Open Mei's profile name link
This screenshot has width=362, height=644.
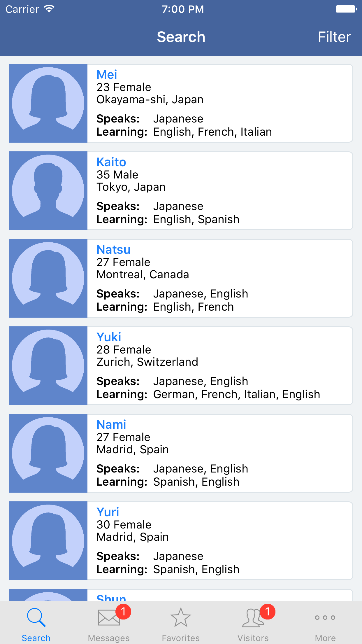click(x=107, y=75)
